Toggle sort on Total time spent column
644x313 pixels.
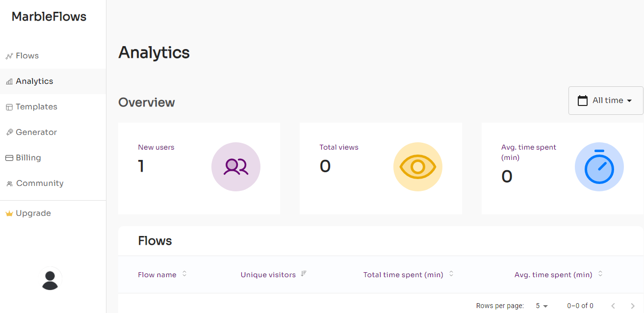tap(451, 274)
